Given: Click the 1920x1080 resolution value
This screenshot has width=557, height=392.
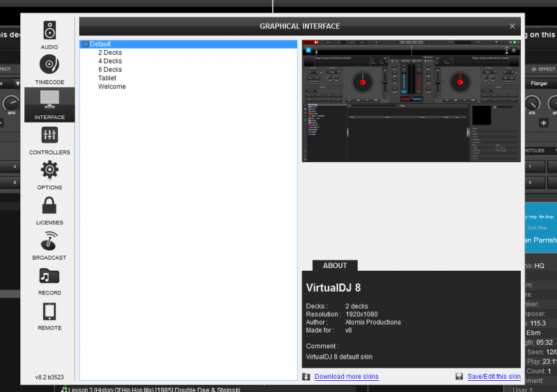Looking at the screenshot, I should [361, 314].
